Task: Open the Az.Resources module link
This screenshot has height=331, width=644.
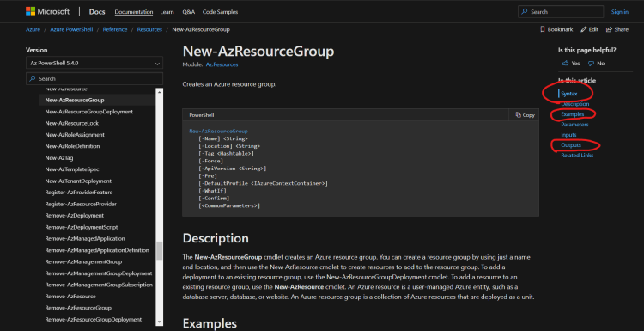Action: click(222, 64)
